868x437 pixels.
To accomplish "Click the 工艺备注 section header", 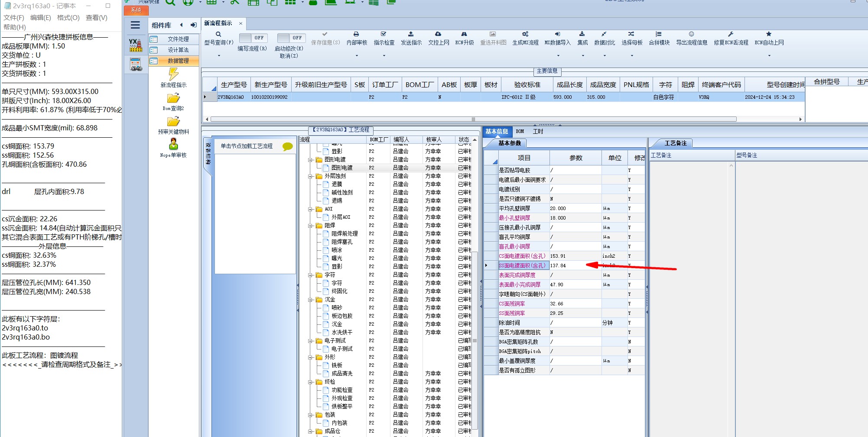I will [676, 143].
